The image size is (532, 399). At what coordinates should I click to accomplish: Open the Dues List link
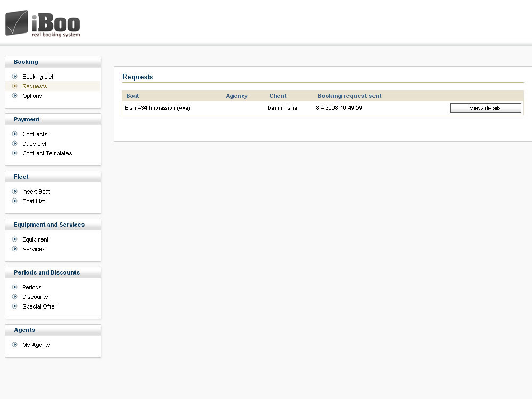(34, 144)
